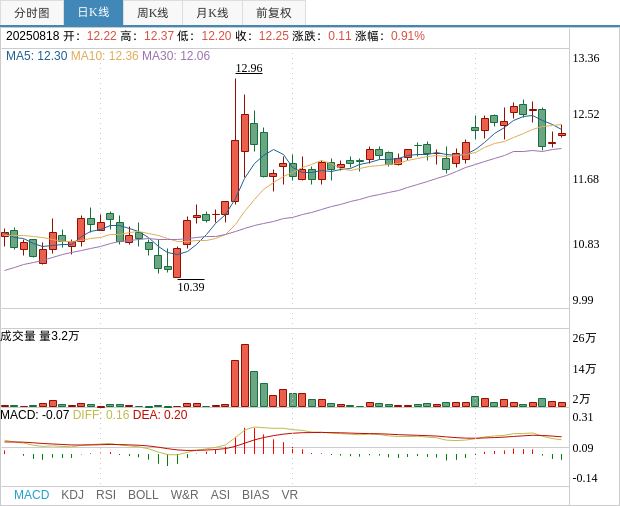Show the BOLL indicator

click(x=143, y=495)
